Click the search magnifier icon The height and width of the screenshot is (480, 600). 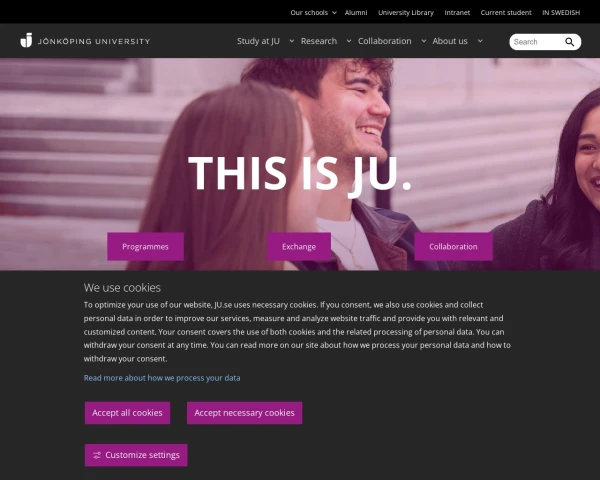pyautogui.click(x=569, y=42)
